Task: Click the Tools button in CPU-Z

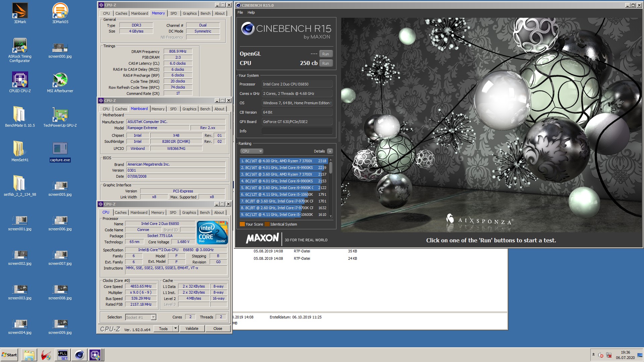Action: coord(163,328)
